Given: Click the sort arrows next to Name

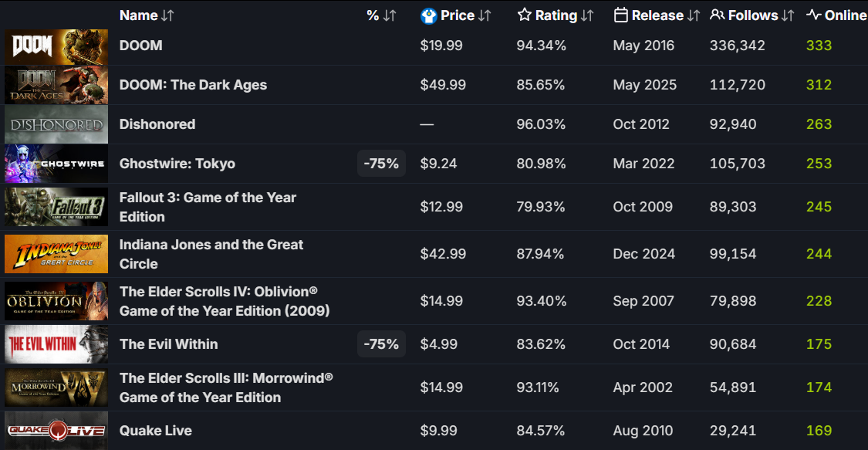Looking at the screenshot, I should (168, 15).
